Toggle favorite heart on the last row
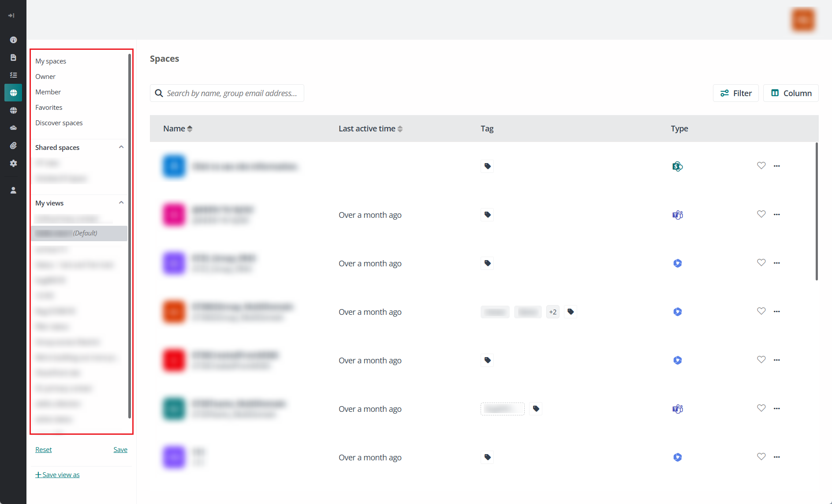The width and height of the screenshot is (832, 504). click(x=761, y=457)
